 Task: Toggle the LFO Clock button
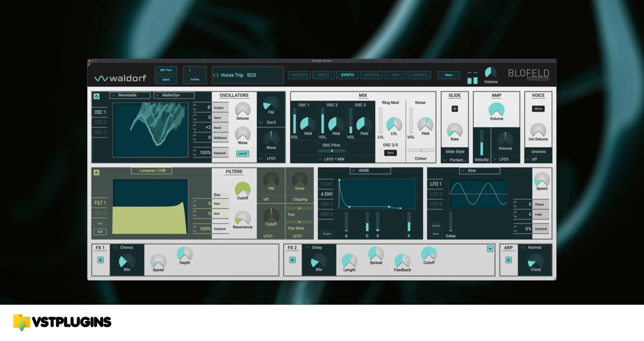[x=436, y=226]
